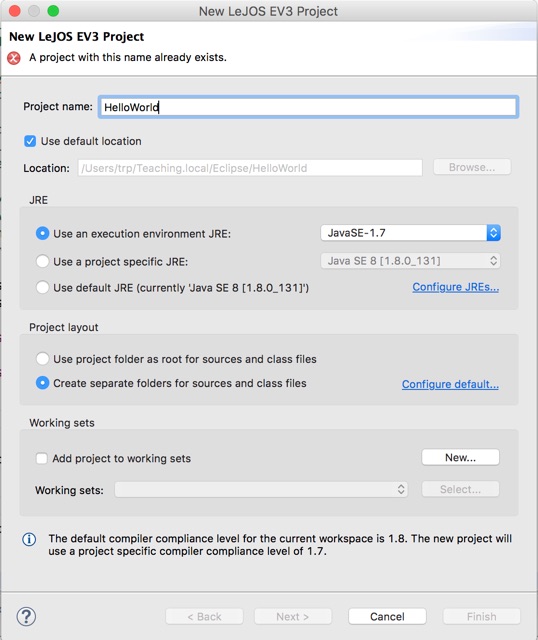
Task: Enable Add project to working sets
Action: [x=41, y=458]
